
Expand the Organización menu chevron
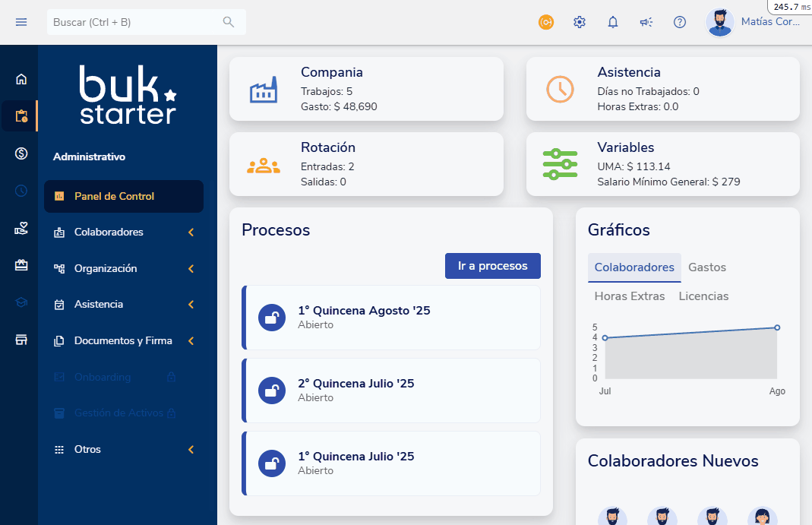coord(191,269)
